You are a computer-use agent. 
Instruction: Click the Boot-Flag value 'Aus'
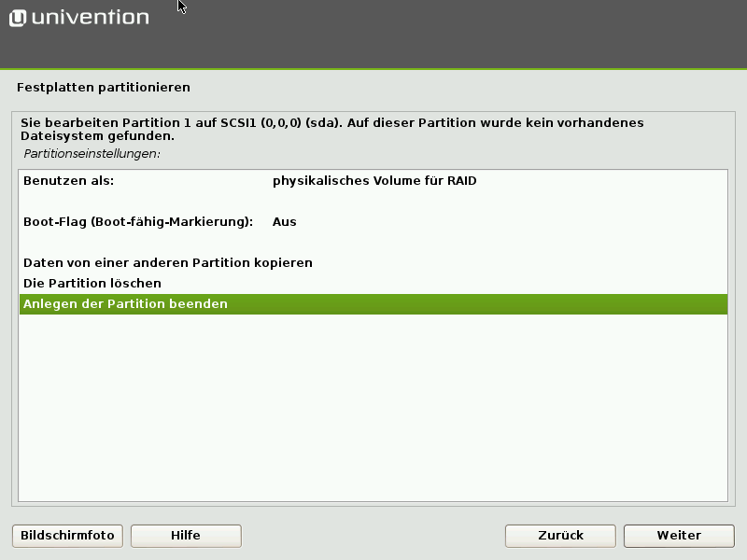pyautogui.click(x=285, y=222)
